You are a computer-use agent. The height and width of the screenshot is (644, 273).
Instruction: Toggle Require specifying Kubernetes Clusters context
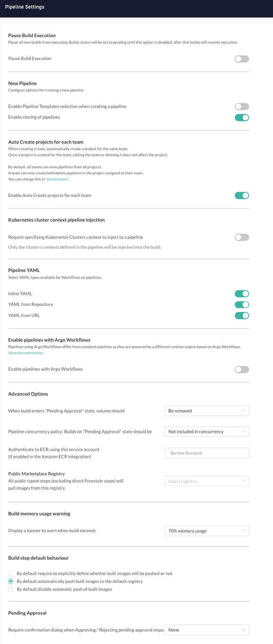pyautogui.click(x=242, y=237)
